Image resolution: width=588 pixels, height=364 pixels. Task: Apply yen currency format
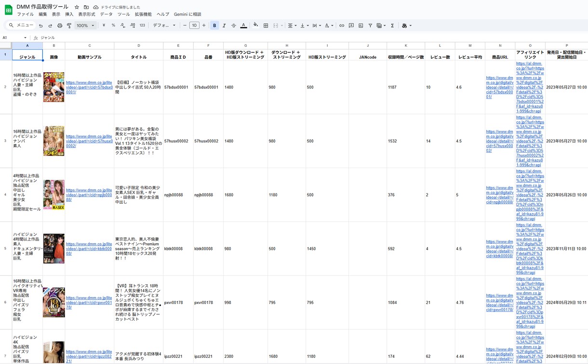104,26
